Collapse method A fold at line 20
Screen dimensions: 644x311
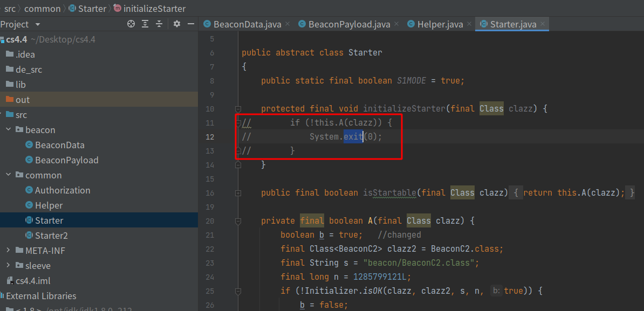pos(238,221)
